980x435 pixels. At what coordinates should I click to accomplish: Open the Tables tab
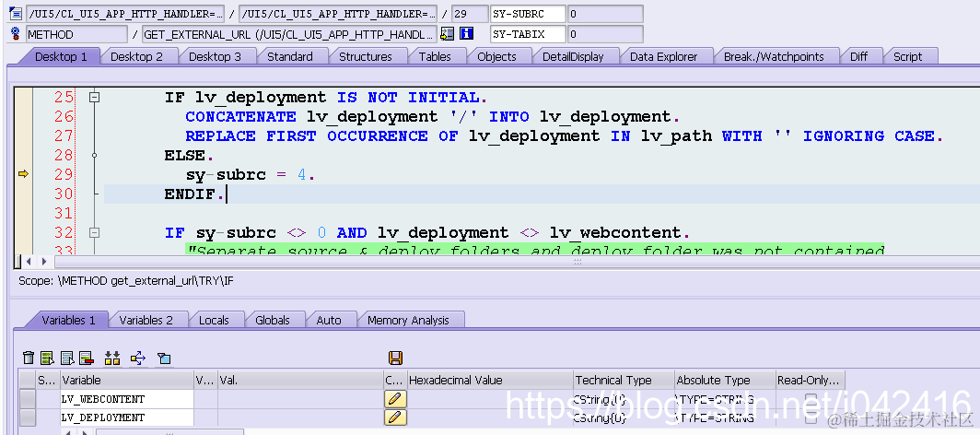435,56
